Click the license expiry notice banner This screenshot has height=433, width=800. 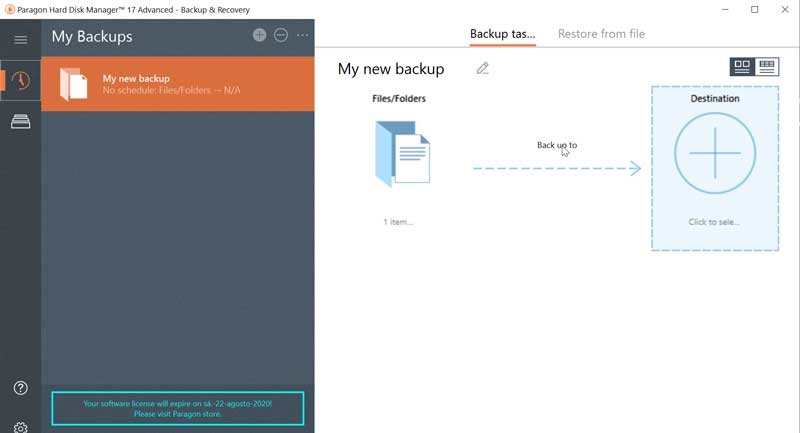coord(178,409)
